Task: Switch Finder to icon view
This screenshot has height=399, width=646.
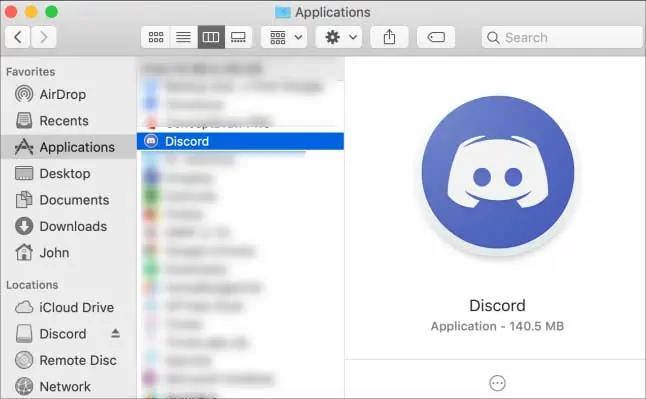Action: [x=156, y=37]
